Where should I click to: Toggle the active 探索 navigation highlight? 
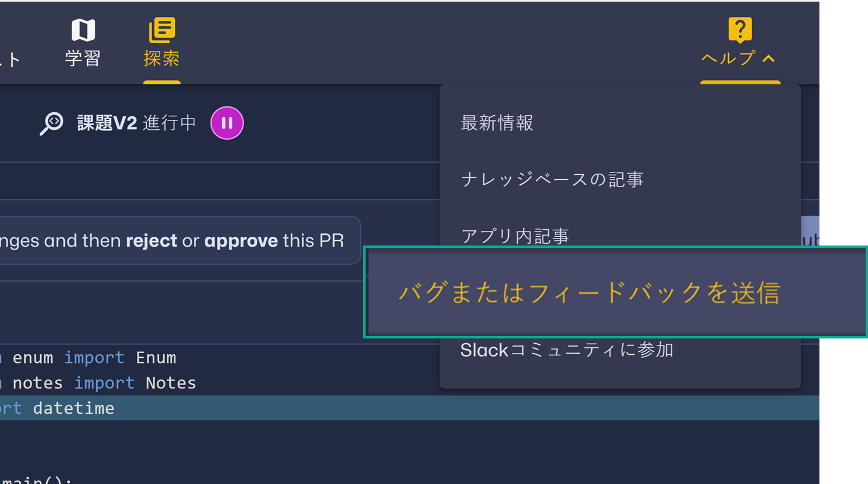coord(162,84)
